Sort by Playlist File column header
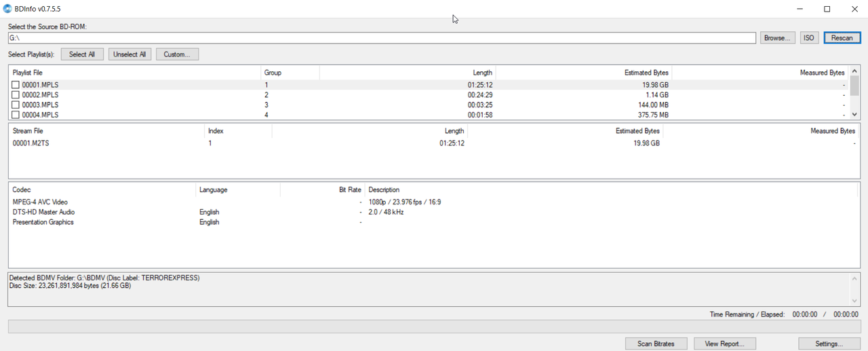The height and width of the screenshot is (351, 868). 135,73
